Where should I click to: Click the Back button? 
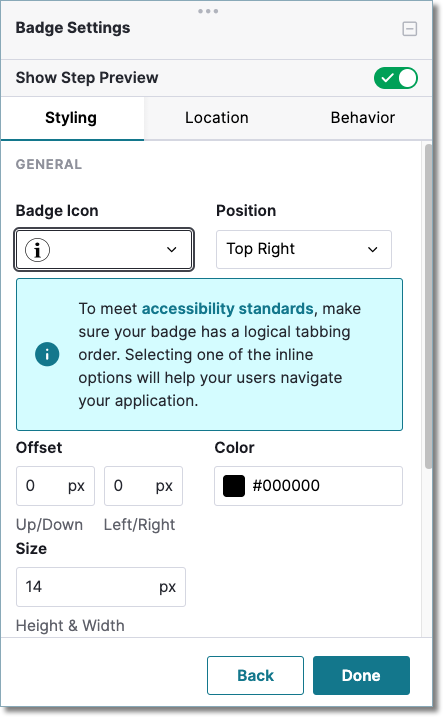[x=255, y=675]
